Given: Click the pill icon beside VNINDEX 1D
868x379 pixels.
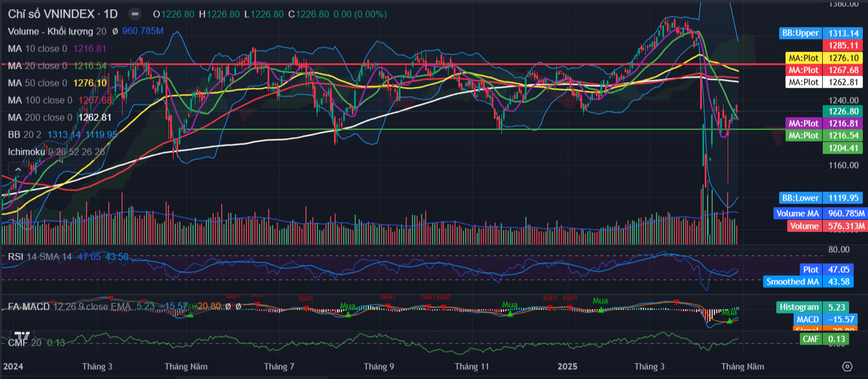Looking at the screenshot, I should [135, 14].
